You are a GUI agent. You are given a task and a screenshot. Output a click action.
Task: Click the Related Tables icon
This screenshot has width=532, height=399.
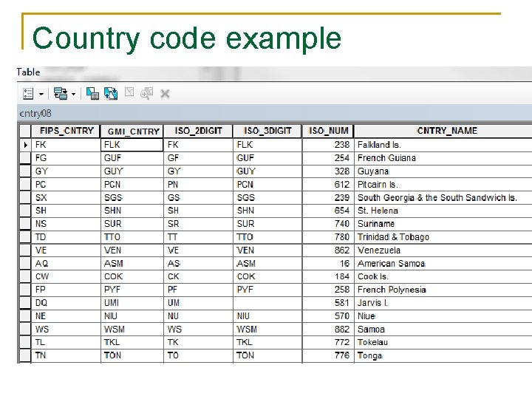[61, 94]
